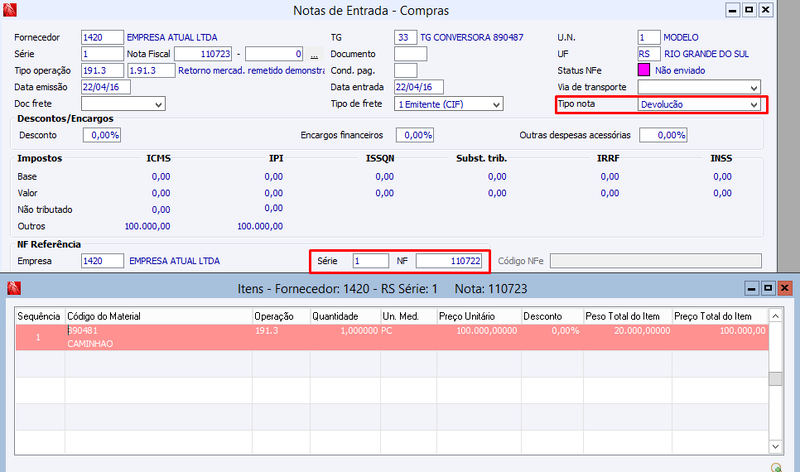The width and height of the screenshot is (800, 472).
Task: Click the Fornecedor code field 1420
Action: (102, 37)
